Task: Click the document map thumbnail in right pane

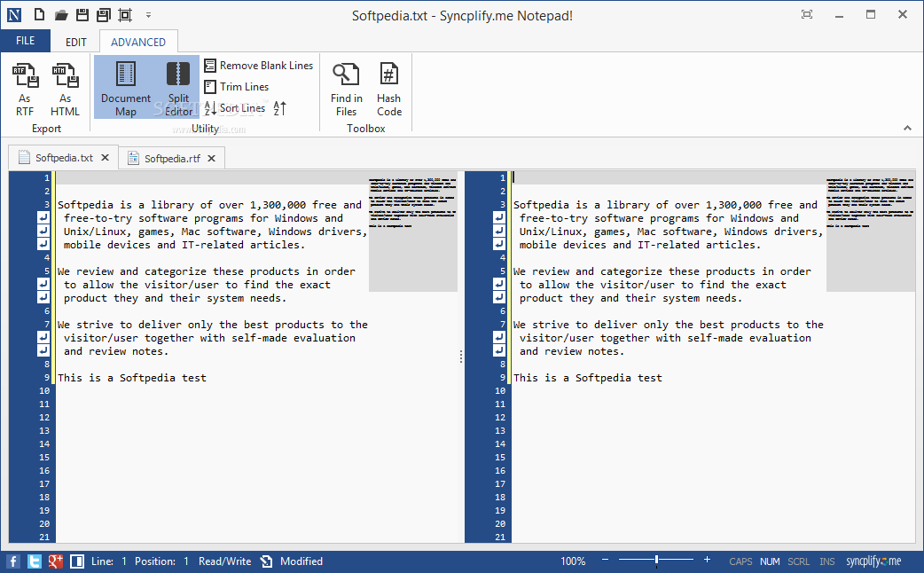Action: pyautogui.click(x=871, y=232)
